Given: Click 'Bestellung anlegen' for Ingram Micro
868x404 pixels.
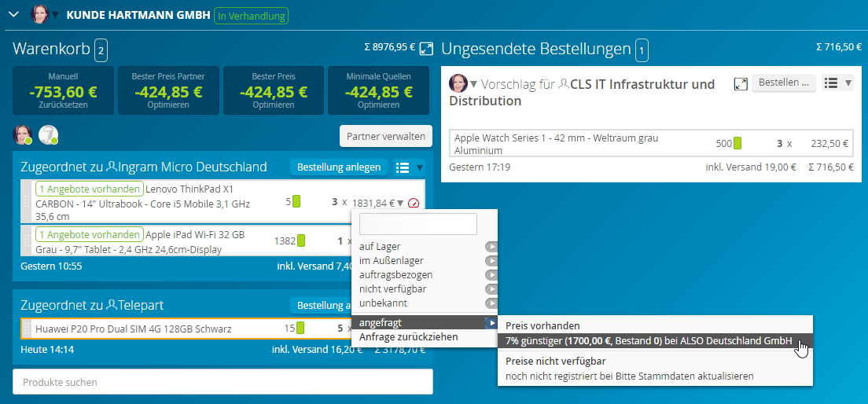Looking at the screenshot, I should [x=339, y=167].
